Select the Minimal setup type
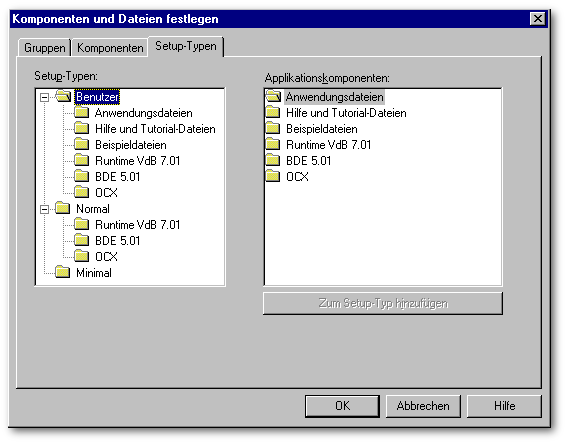 tap(94, 273)
